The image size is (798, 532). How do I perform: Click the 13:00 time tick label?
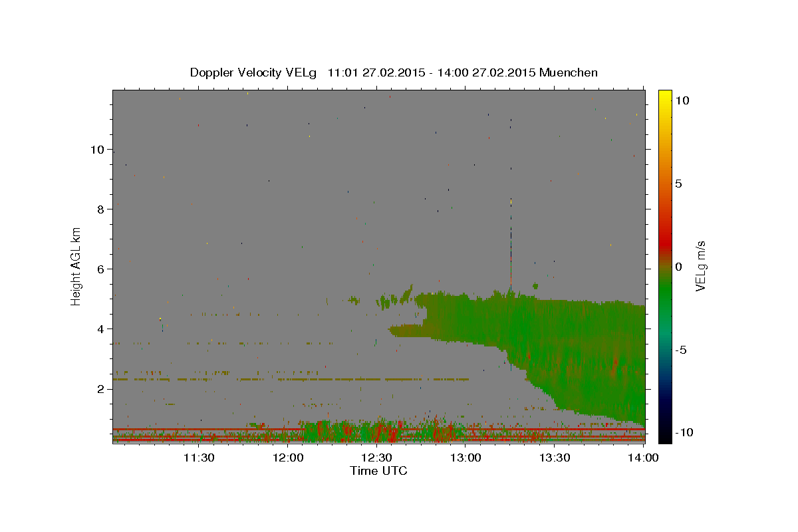point(465,458)
